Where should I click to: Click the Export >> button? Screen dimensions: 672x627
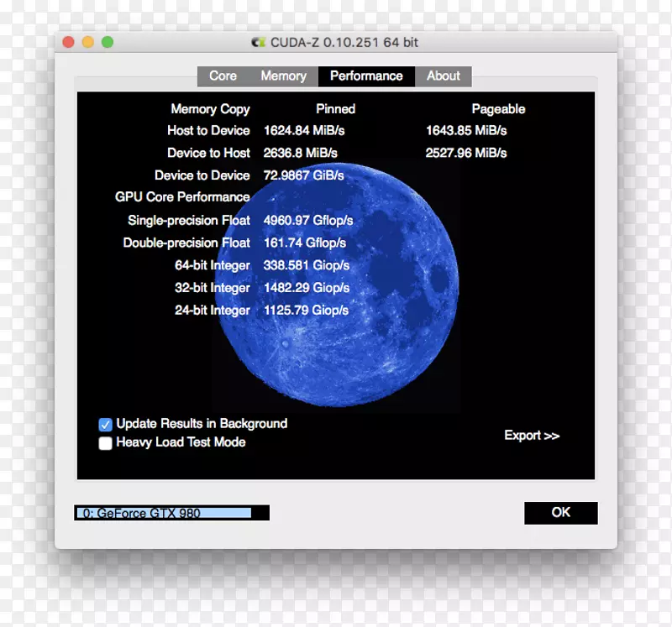pos(532,436)
